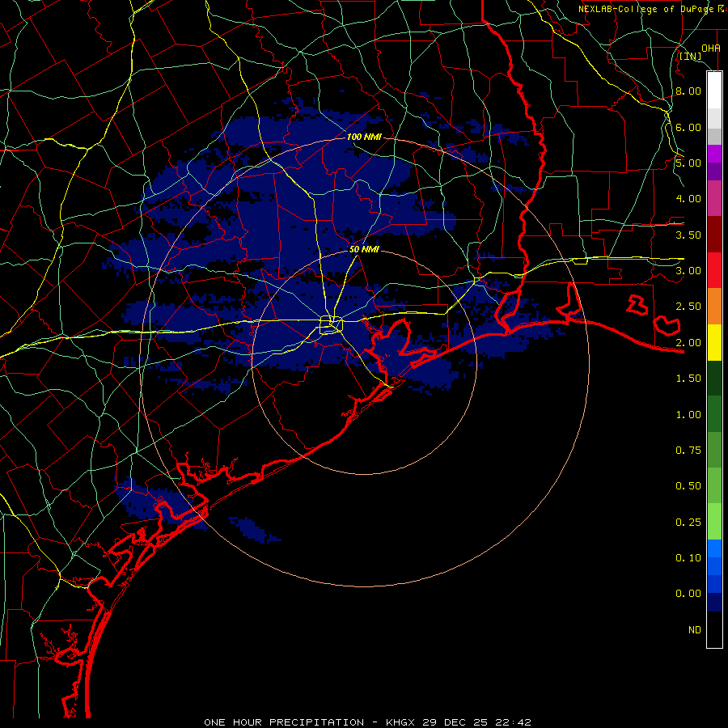The height and width of the screenshot is (728, 728).
Task: Select the orange legend swatch
Action: (714, 307)
